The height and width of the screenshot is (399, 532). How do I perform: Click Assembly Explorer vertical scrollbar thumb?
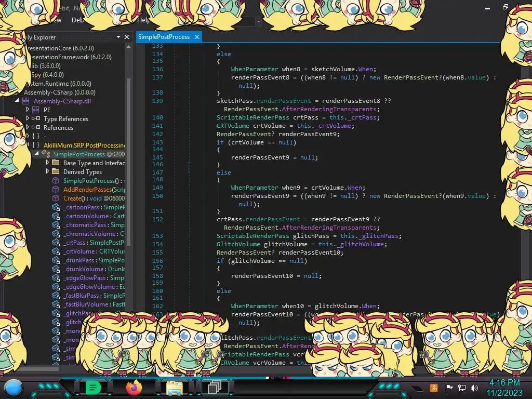[129, 161]
